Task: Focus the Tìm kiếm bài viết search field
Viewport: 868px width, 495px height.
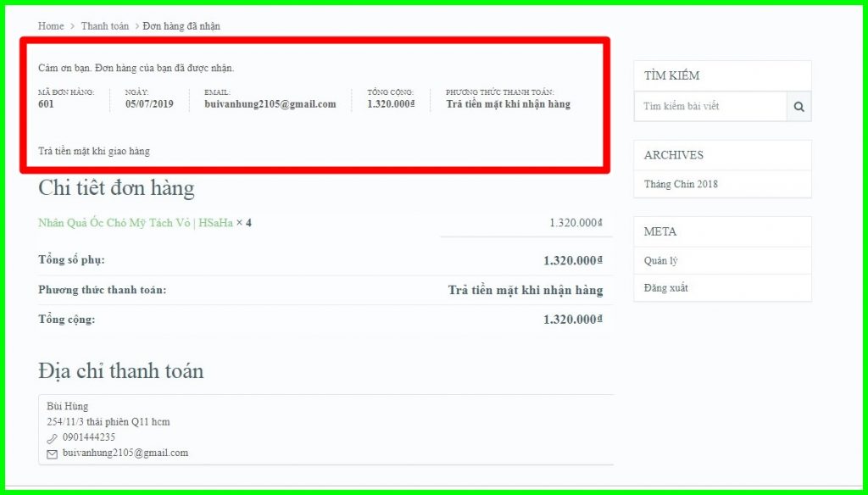Action: coord(710,106)
